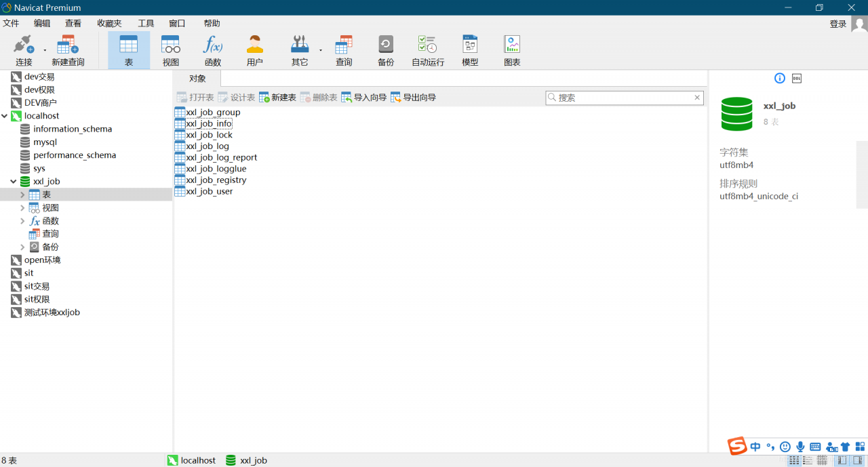Select the information_schema database
This screenshot has height=467, width=868.
[66, 129]
